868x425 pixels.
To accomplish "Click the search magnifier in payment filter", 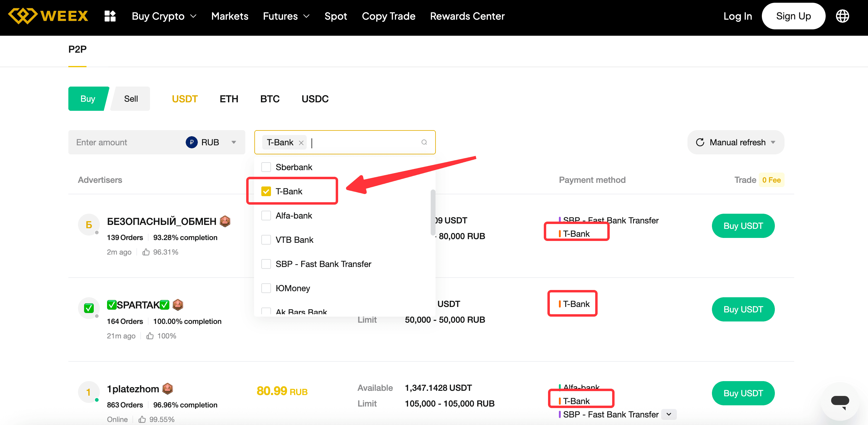I will coord(424,142).
